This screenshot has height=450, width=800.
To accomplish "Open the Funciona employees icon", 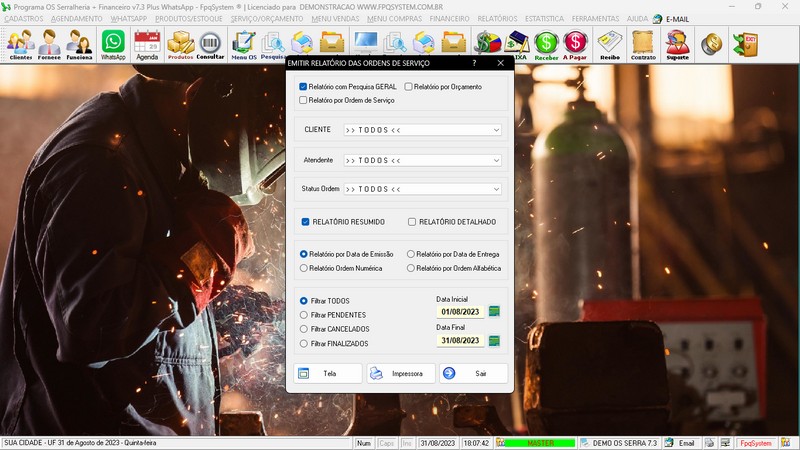I will coord(80,44).
